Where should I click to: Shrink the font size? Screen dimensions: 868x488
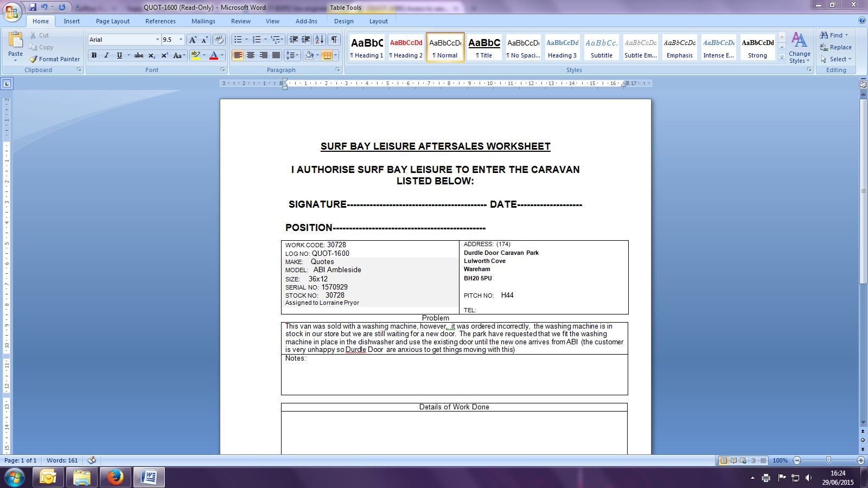pos(205,40)
